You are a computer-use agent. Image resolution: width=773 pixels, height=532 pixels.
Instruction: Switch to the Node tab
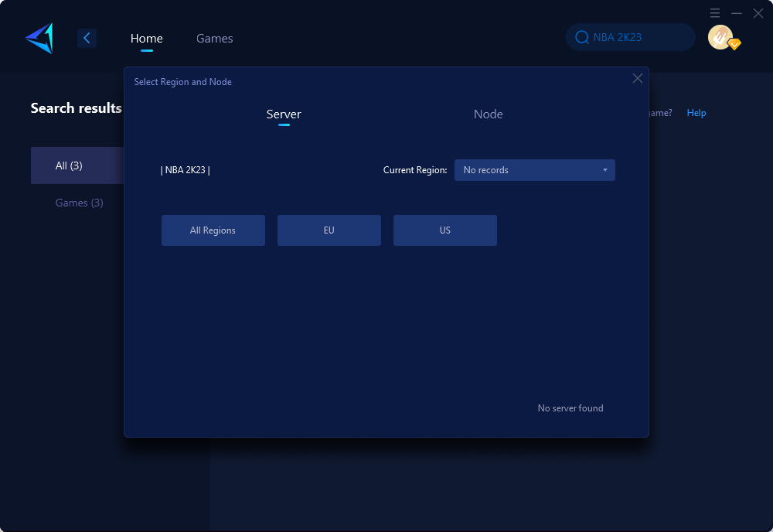[x=488, y=114]
